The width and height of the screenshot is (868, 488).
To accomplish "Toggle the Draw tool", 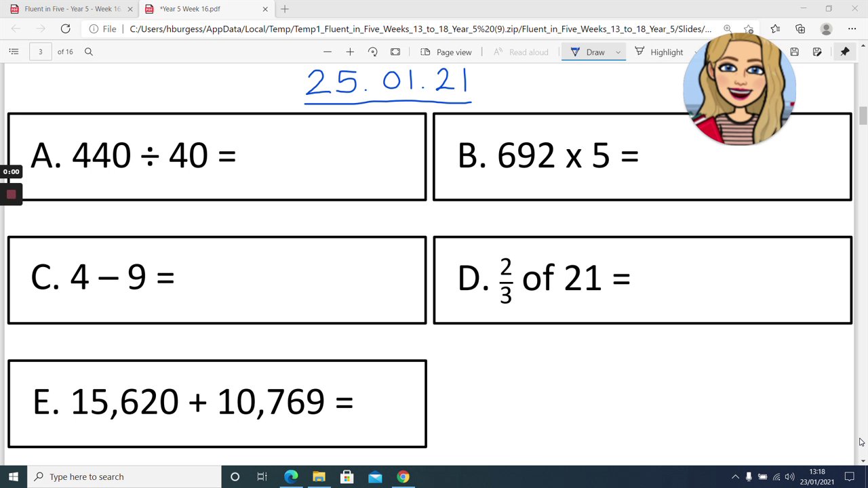I will [x=587, y=52].
